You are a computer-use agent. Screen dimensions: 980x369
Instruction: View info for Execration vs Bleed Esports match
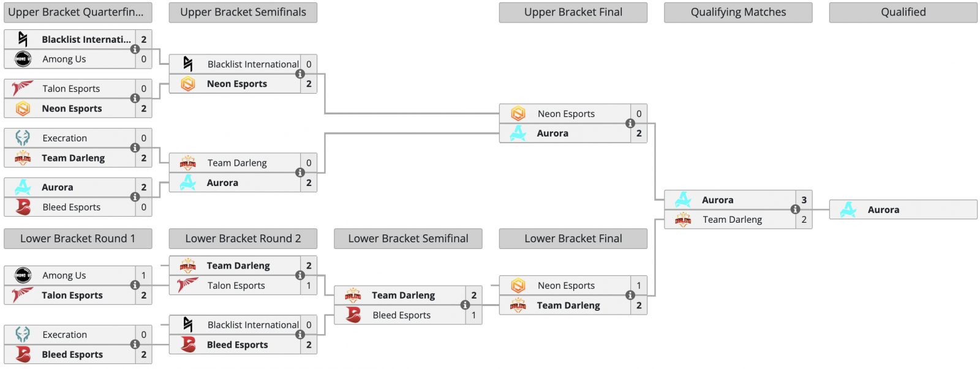pos(135,345)
